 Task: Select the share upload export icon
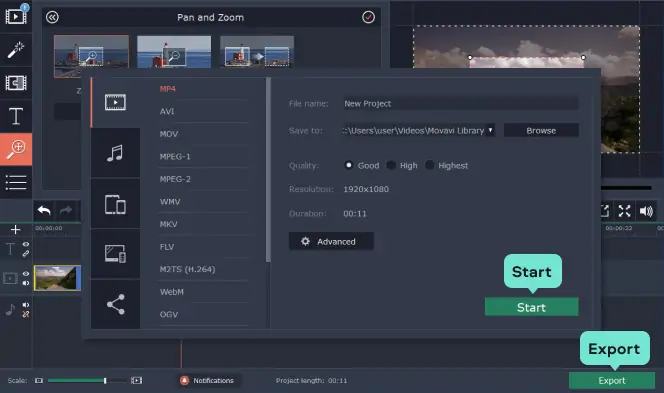115,304
